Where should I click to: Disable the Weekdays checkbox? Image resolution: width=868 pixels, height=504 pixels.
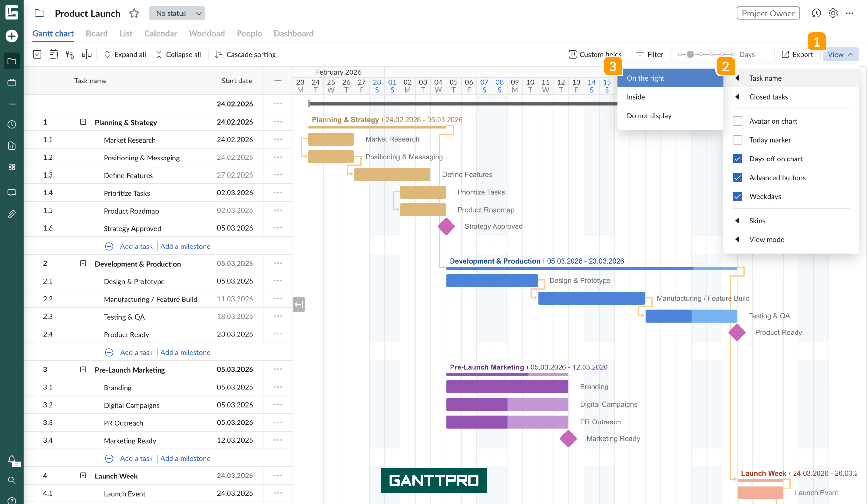(738, 196)
